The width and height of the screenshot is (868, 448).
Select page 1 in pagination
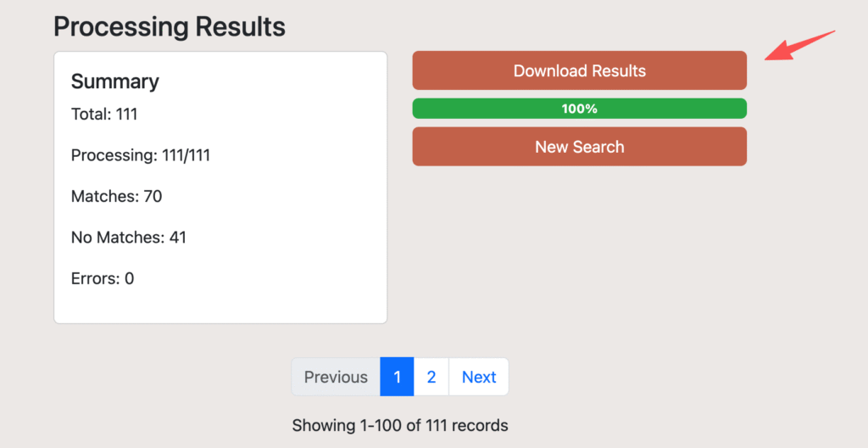(397, 377)
